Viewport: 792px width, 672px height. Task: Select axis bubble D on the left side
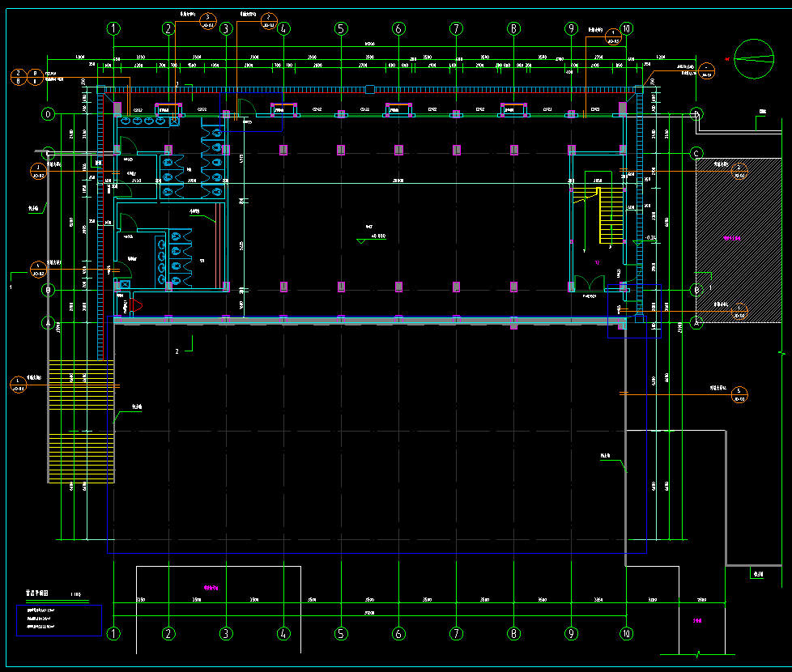[x=49, y=114]
